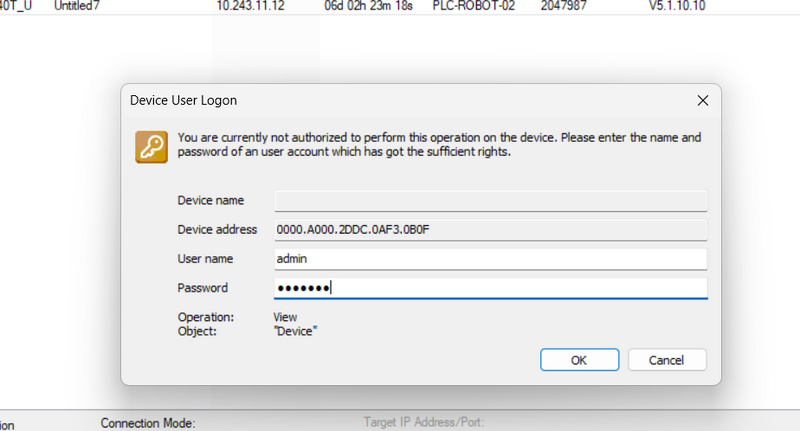Screen dimensions: 800x431
Task: Focus the User name field
Action: [490, 259]
